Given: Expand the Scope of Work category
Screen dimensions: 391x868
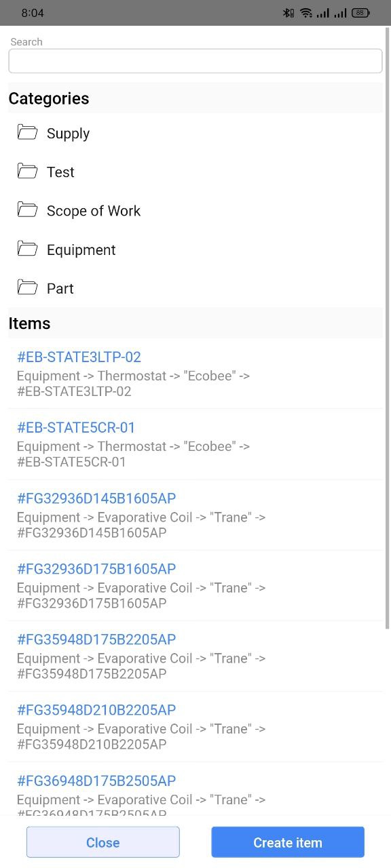Looking at the screenshot, I should [94, 211].
